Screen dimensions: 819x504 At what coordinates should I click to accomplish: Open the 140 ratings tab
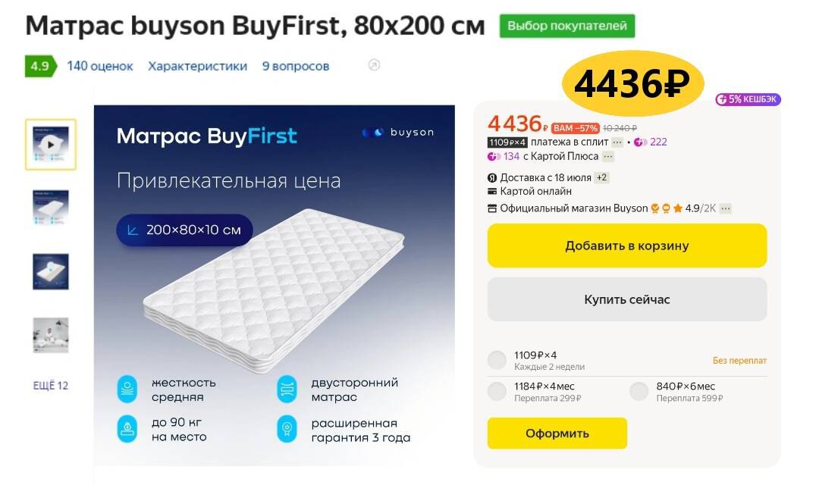tap(99, 66)
